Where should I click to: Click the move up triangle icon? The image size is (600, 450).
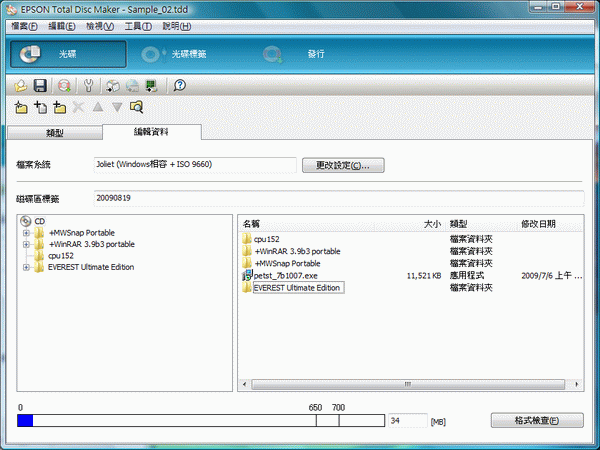point(98,107)
